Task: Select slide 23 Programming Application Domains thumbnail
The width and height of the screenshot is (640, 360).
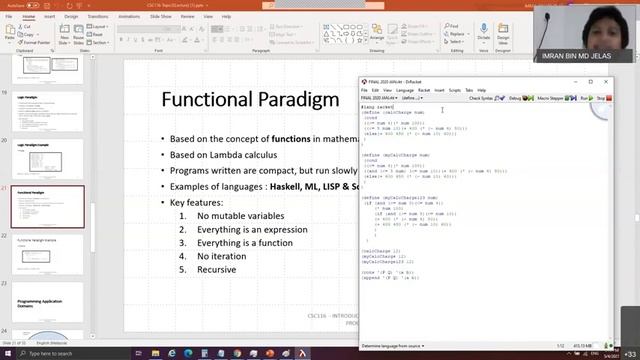Action: coord(48,302)
